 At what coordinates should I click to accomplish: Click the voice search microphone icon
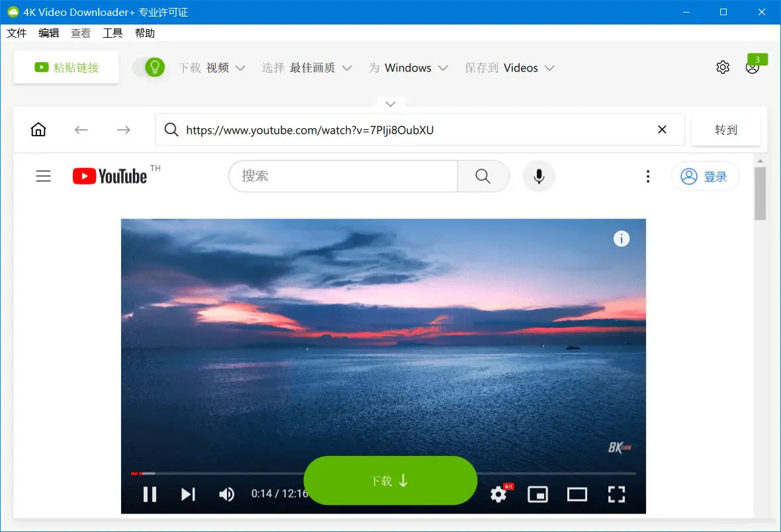pyautogui.click(x=539, y=176)
